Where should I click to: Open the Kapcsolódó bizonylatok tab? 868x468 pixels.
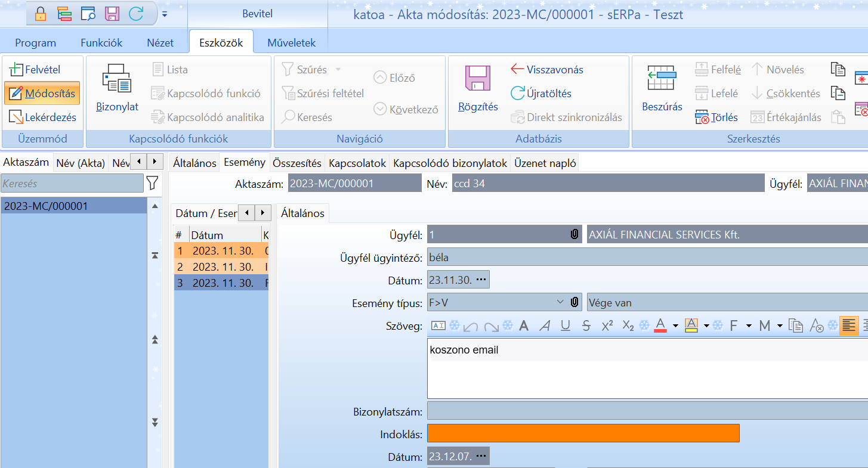(x=450, y=163)
